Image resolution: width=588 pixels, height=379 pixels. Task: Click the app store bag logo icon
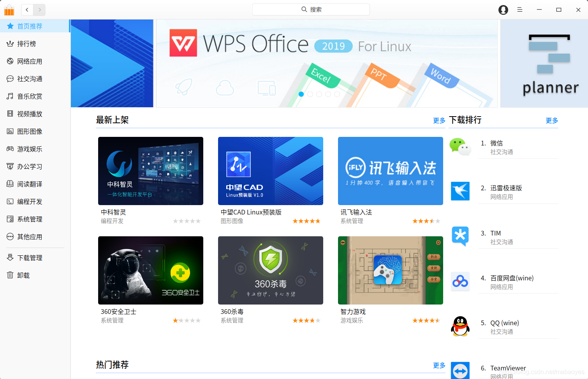pyautogui.click(x=9, y=10)
